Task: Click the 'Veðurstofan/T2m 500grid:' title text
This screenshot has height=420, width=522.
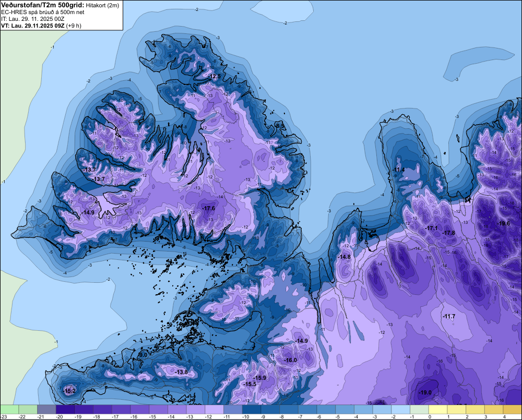Action: [x=43, y=5]
